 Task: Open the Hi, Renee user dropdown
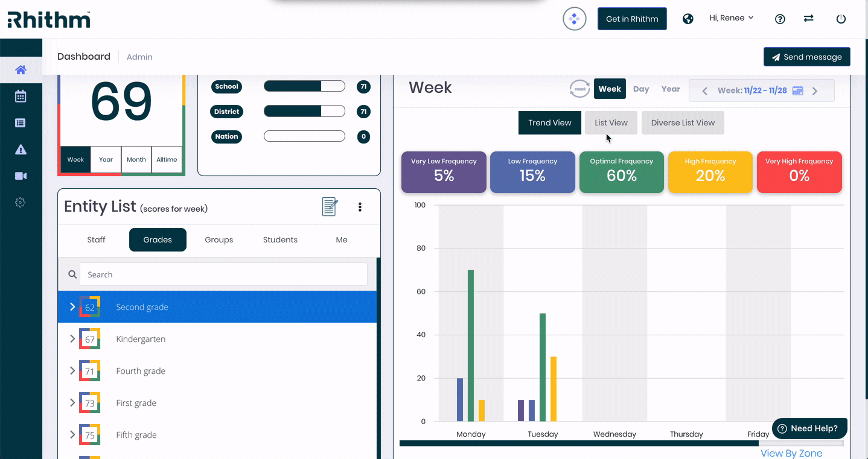point(732,18)
